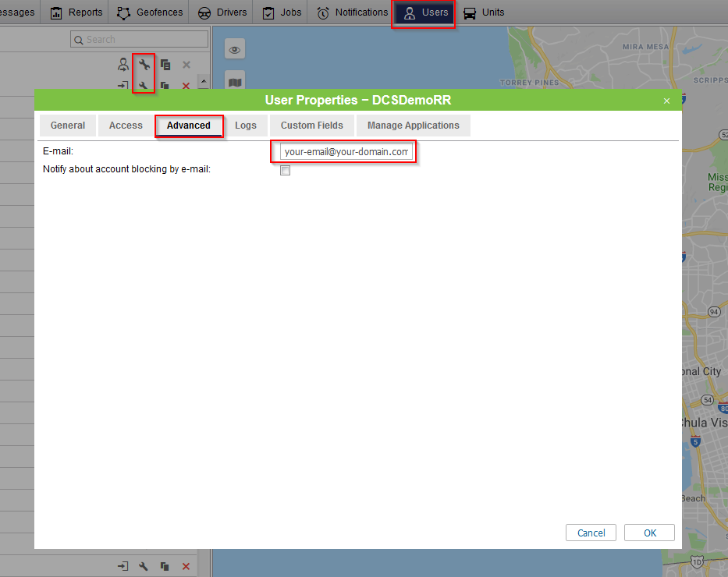Click the copy user icon in the bottom row
Viewport: 728px width, 577px height.
tap(165, 566)
